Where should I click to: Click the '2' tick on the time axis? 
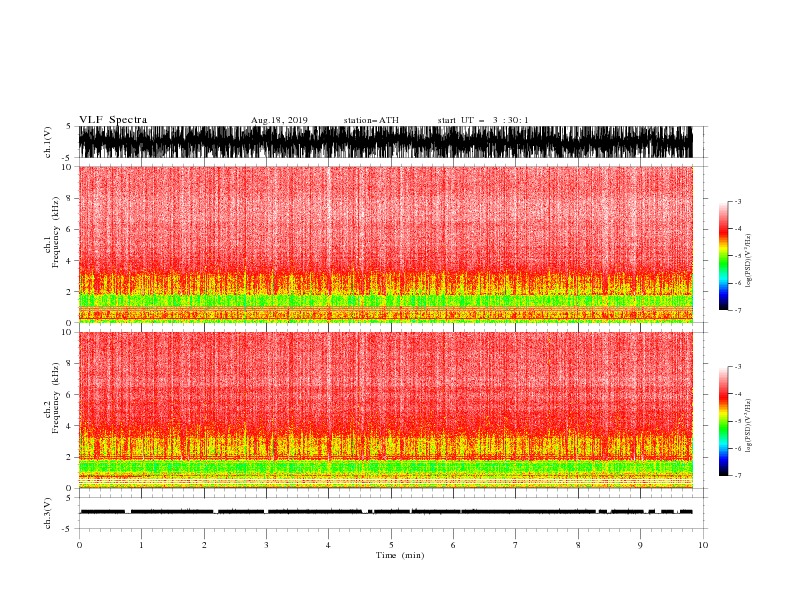204,545
